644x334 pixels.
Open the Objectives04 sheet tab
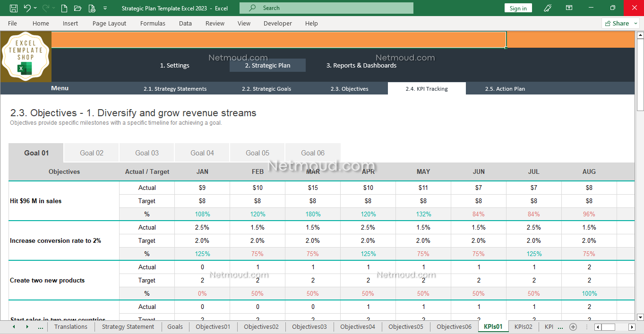click(x=358, y=327)
